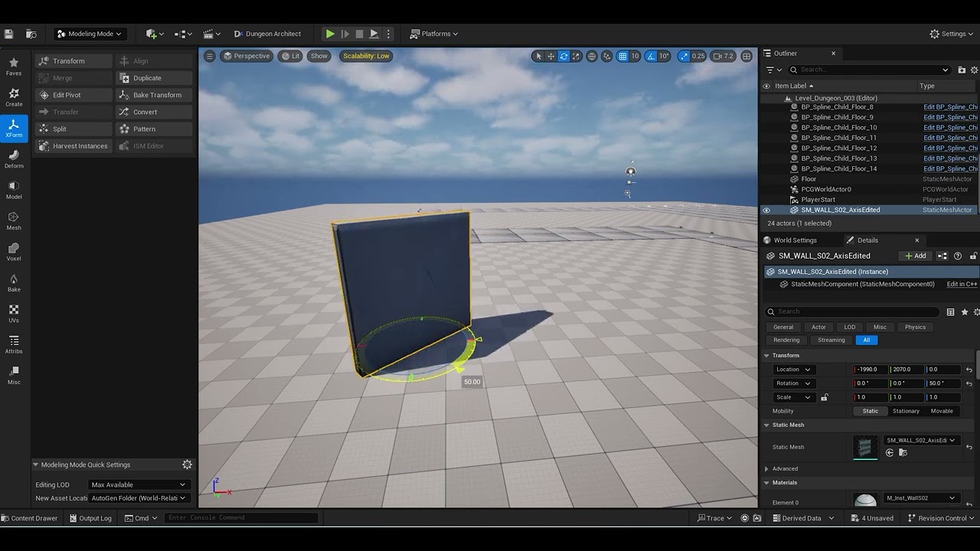980x551 pixels.
Task: Select the Rendering filter in Details
Action: (x=786, y=340)
